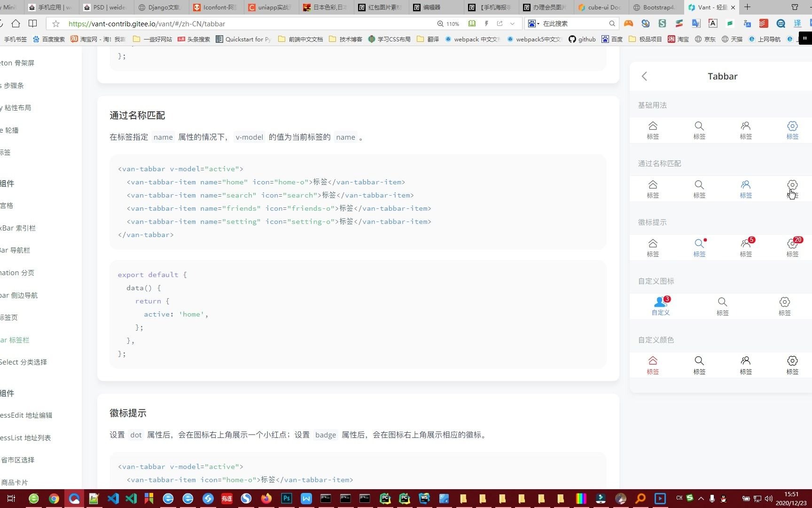Click the bookmark star in the address bar
Image resolution: width=812 pixels, height=508 pixels.
coord(56,24)
